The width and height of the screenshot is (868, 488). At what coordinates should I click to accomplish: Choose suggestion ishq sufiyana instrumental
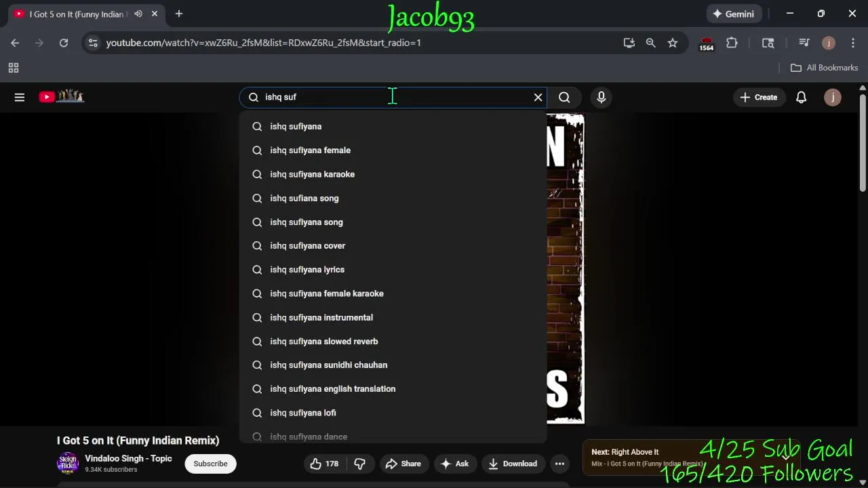pos(393,317)
